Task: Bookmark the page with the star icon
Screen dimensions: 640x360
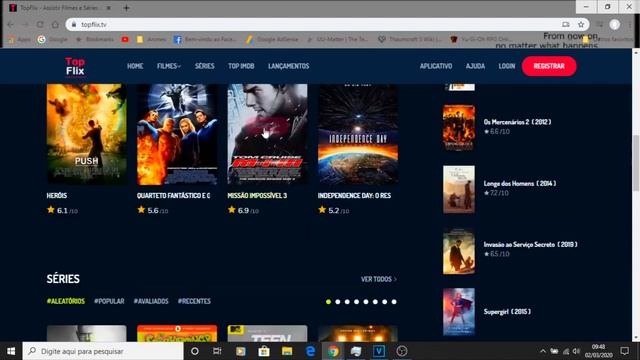Action: pos(581,24)
